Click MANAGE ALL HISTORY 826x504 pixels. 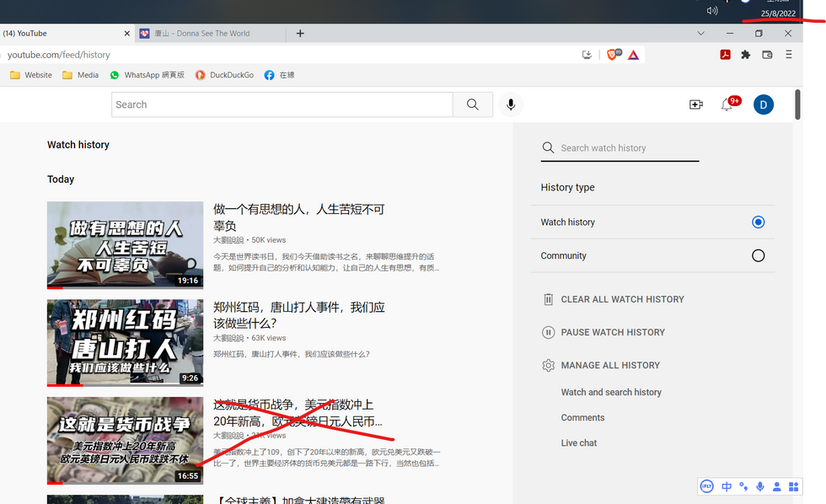pos(610,365)
